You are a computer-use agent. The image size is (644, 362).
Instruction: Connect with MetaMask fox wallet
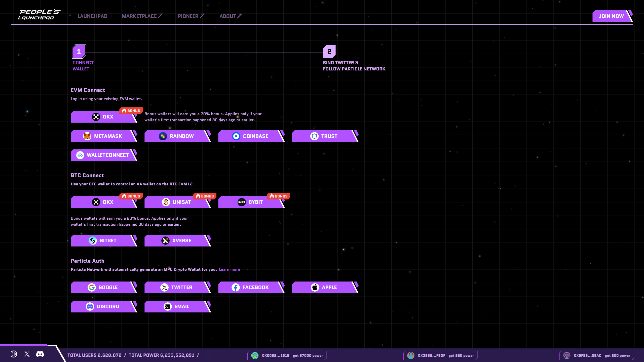pos(103,136)
